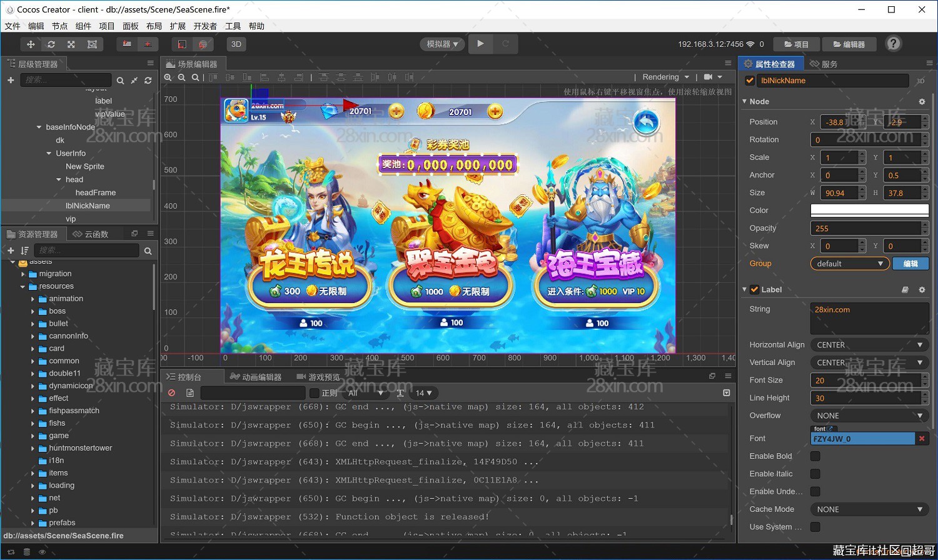Add a node with hierarchy plus icon

pyautogui.click(x=11, y=80)
